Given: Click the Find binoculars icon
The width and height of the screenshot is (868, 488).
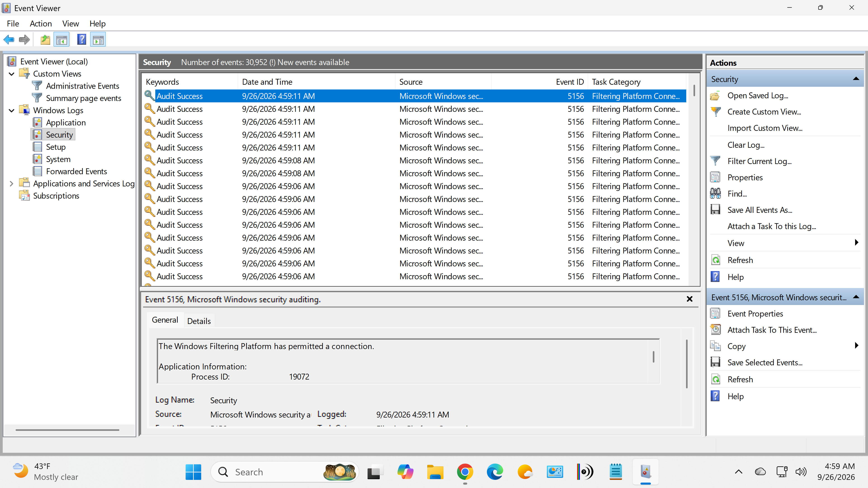Looking at the screenshot, I should 715,194.
